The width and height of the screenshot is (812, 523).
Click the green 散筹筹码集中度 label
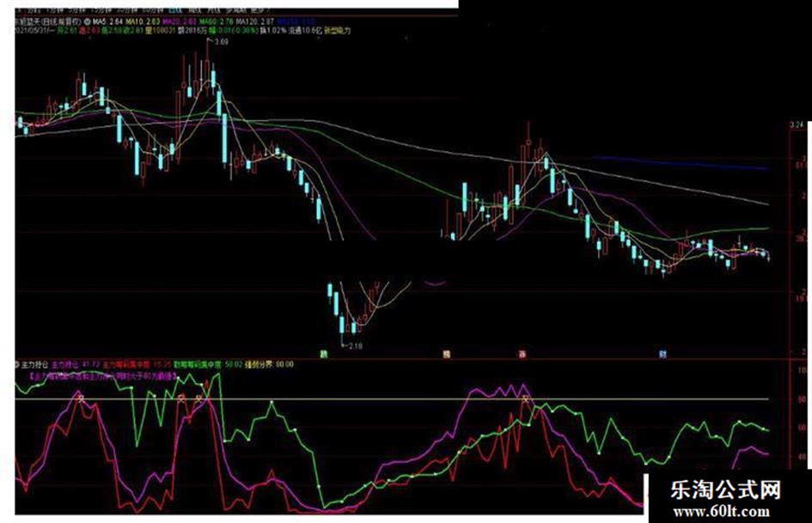pos(198,364)
